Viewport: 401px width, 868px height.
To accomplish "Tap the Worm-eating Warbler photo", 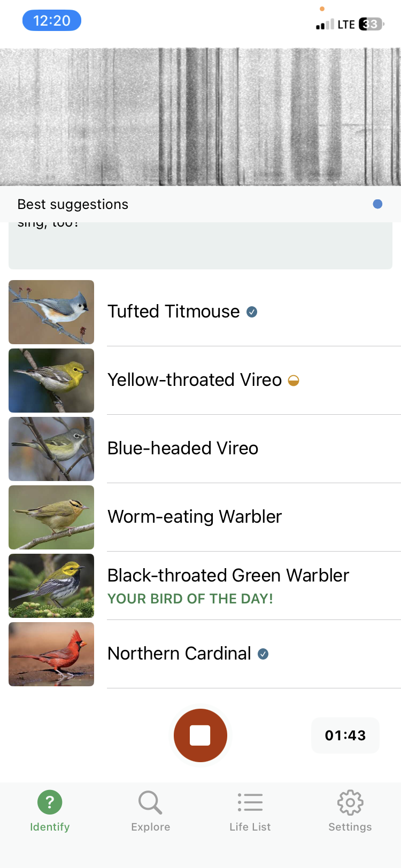I will click(51, 517).
